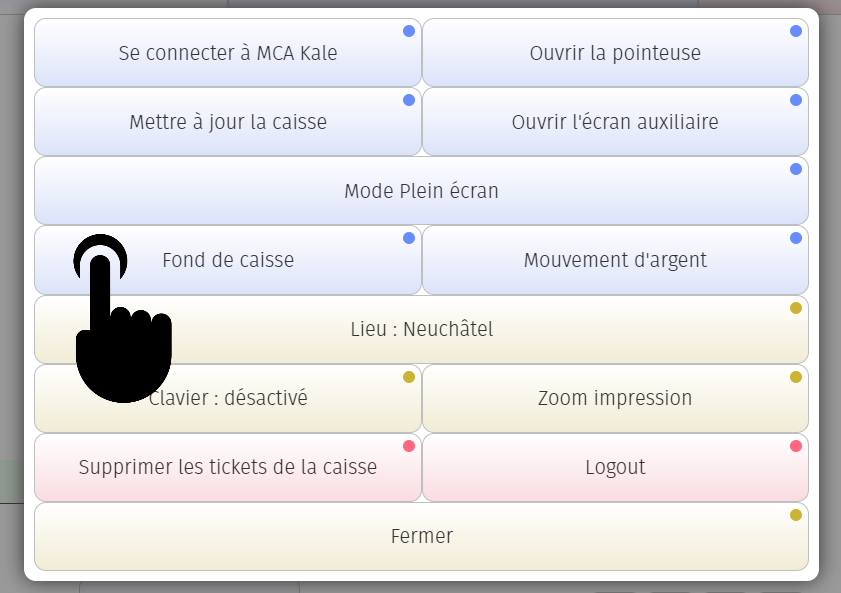Viewport: 841px width, 593px height.
Task: Open the auxiliary screen (écran auxiliaire)
Action: [615, 122]
